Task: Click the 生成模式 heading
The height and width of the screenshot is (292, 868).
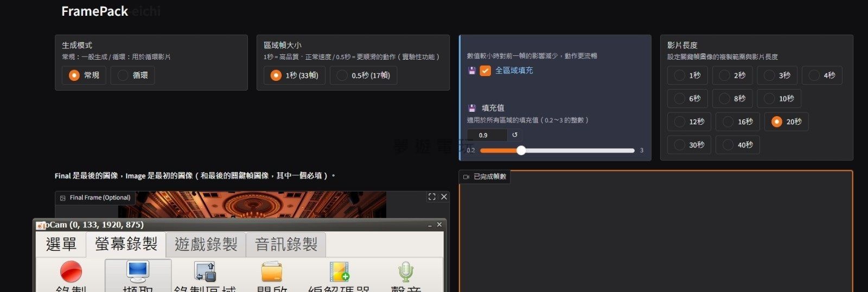Action: pyautogui.click(x=77, y=45)
